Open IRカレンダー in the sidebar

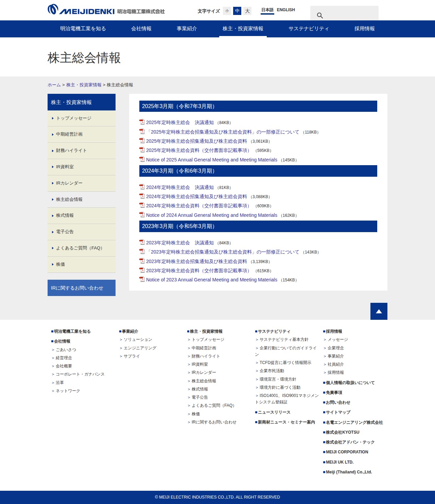click(x=82, y=183)
